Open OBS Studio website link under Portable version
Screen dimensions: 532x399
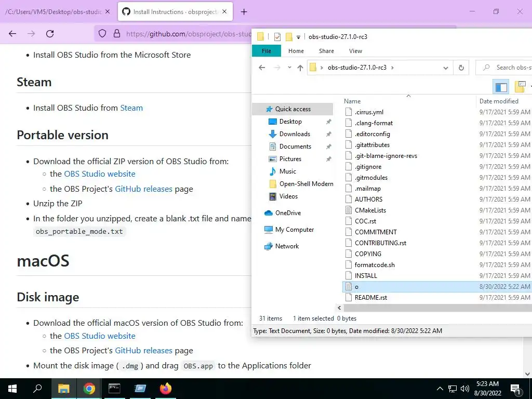pyautogui.click(x=100, y=174)
